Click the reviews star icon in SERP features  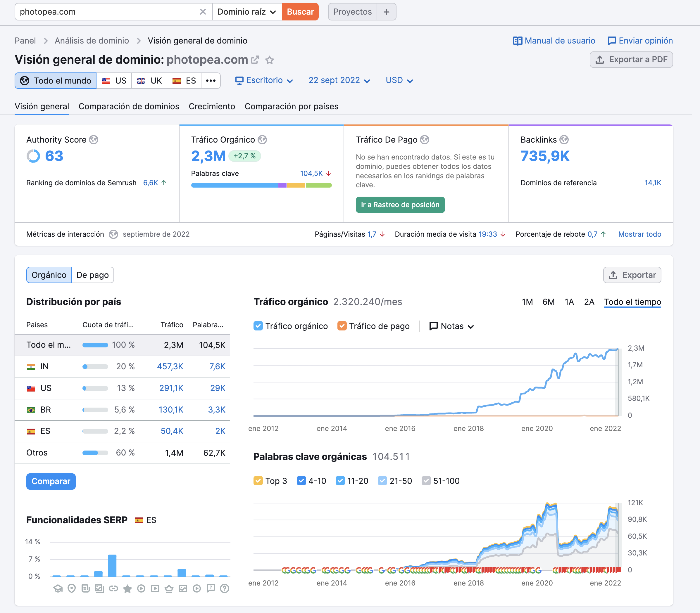coord(127,588)
